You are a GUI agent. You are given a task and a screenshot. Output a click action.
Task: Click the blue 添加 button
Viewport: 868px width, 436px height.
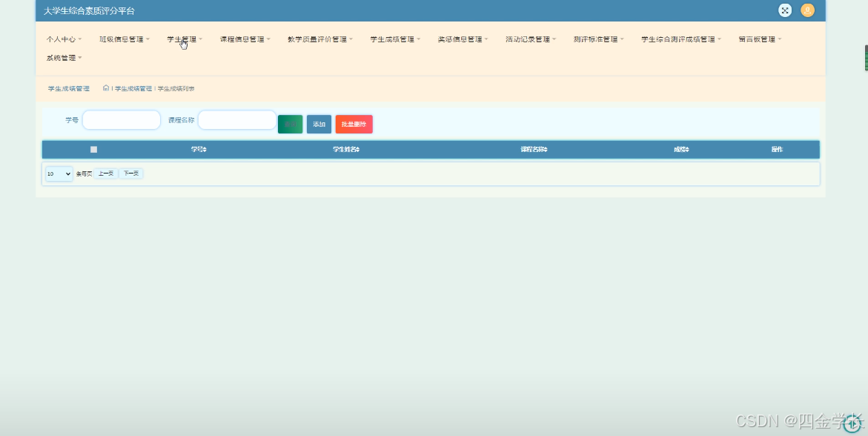coord(319,124)
